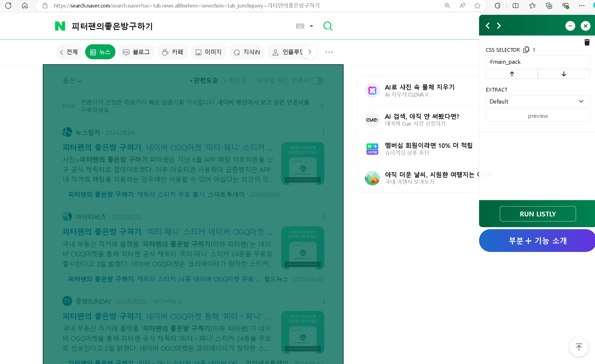
Task: Open the 스마트투데이 related article link
Action: click(136, 194)
